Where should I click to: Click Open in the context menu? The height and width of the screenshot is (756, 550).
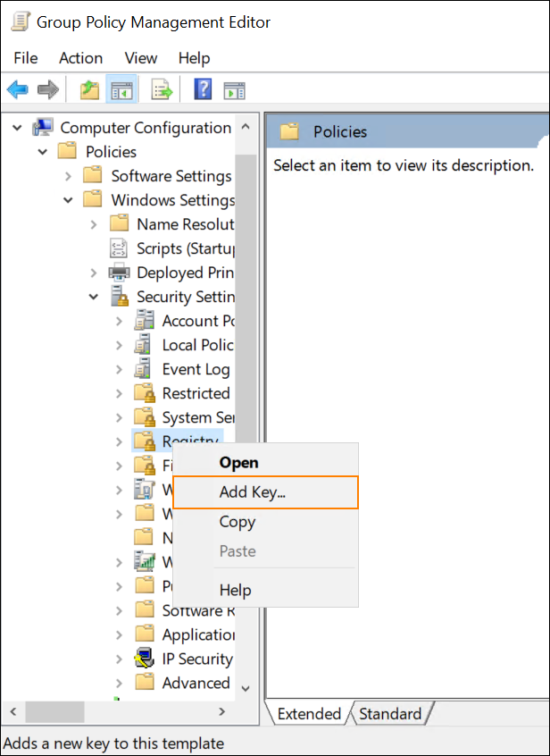click(x=238, y=463)
